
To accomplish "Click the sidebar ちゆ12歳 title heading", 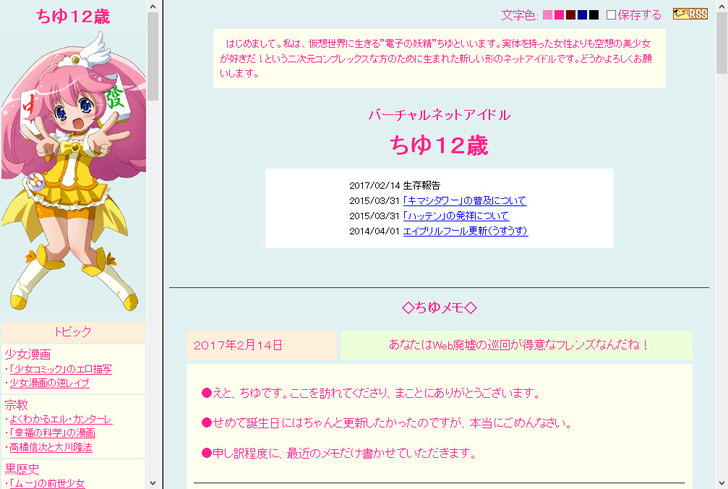I will click(x=73, y=16).
